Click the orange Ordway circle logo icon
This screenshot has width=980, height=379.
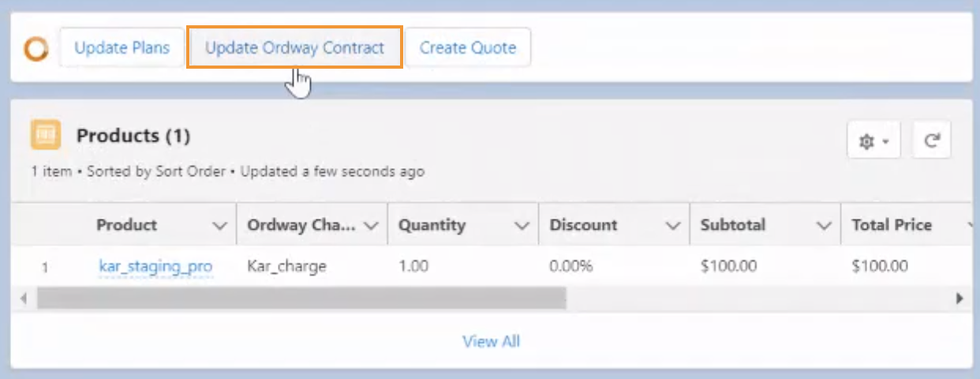pos(36,48)
